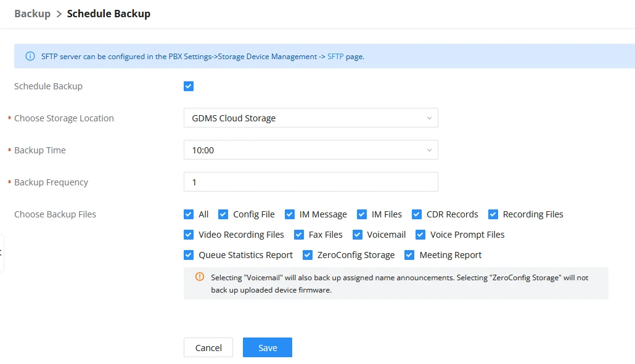The image size is (635, 364).
Task: Toggle the Video Recording Files checkbox
Action: 188,235
